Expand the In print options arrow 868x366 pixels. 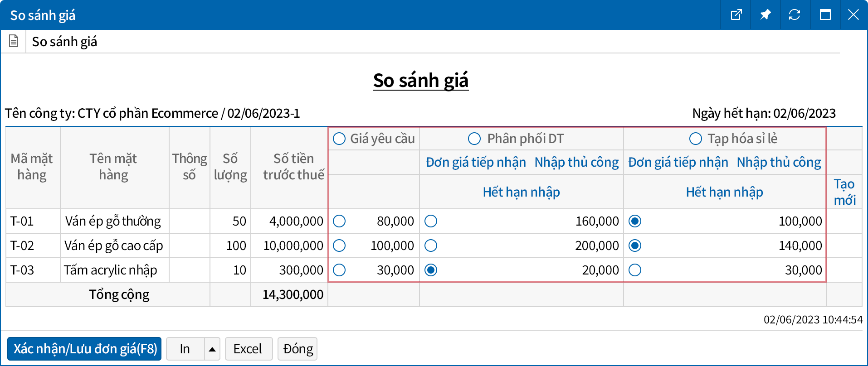tap(212, 349)
